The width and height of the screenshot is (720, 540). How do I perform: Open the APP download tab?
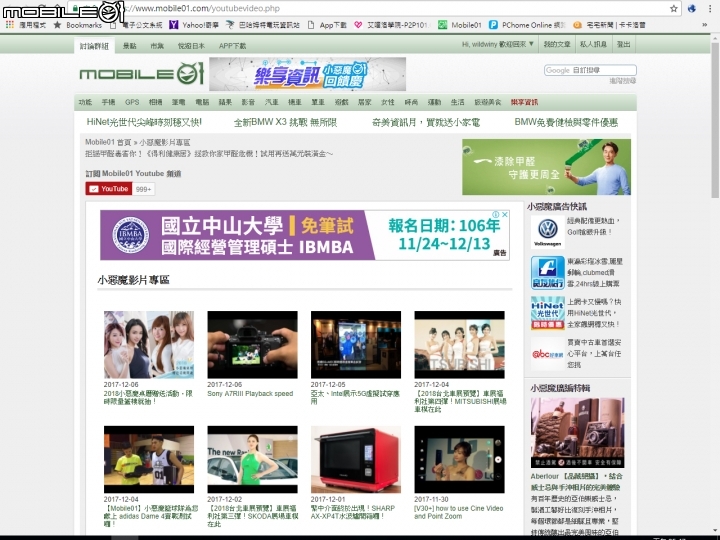tap(232, 46)
